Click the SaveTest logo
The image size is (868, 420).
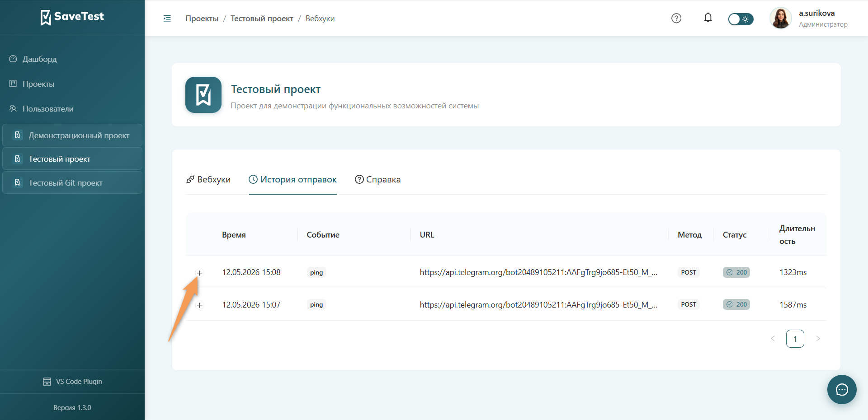[72, 17]
